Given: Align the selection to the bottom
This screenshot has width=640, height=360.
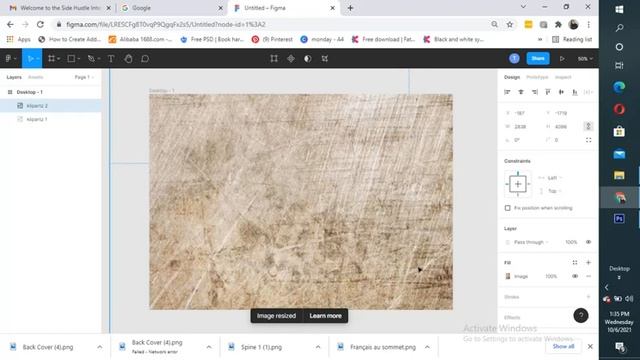Looking at the screenshot, I should [575, 92].
